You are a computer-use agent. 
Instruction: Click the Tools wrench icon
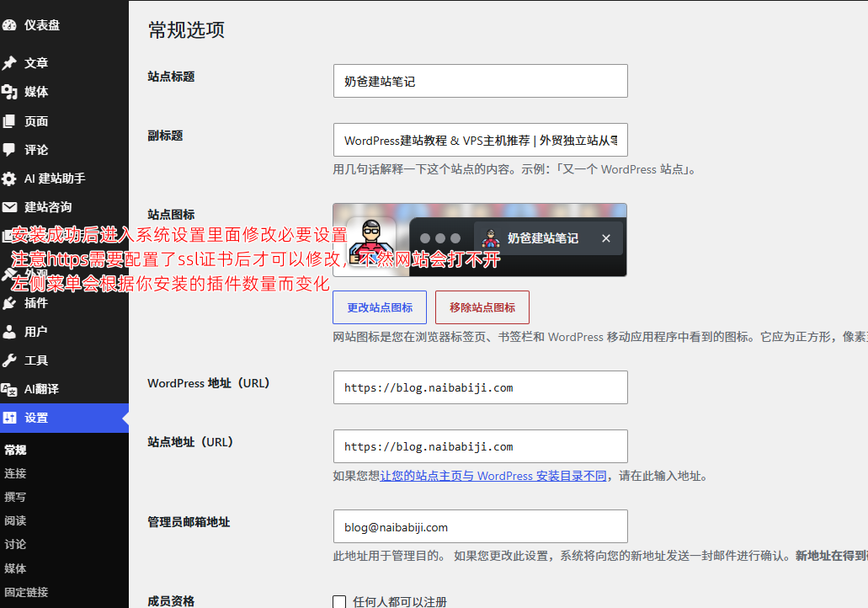[9, 360]
